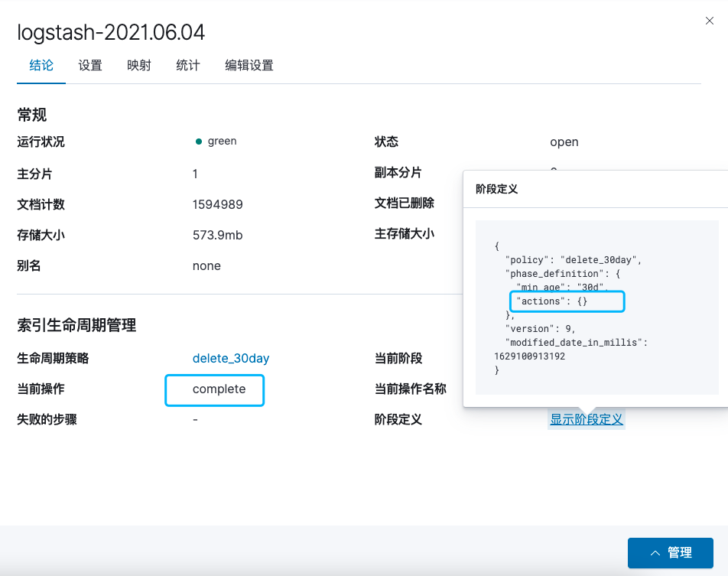728x576 pixels.
Task: Click the "modified_date_in_millis" JSON key
Action: point(574,343)
